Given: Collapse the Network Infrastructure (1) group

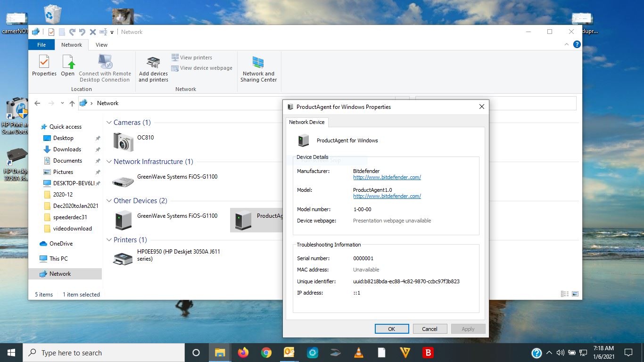Looking at the screenshot, I should [x=109, y=162].
